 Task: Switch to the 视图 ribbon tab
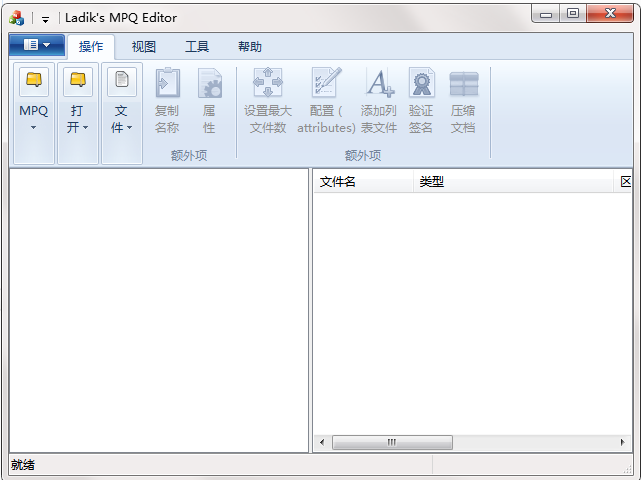[x=143, y=47]
